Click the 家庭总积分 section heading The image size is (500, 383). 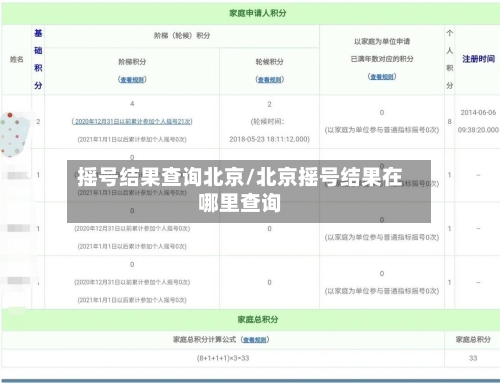pyautogui.click(x=258, y=319)
